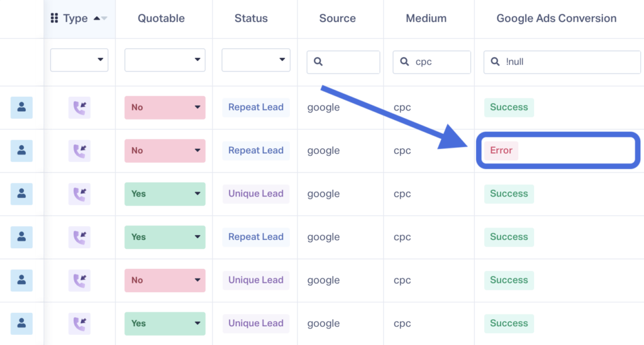Click Unique Lead status in the third row
The height and width of the screenshot is (345, 644).
(x=256, y=194)
